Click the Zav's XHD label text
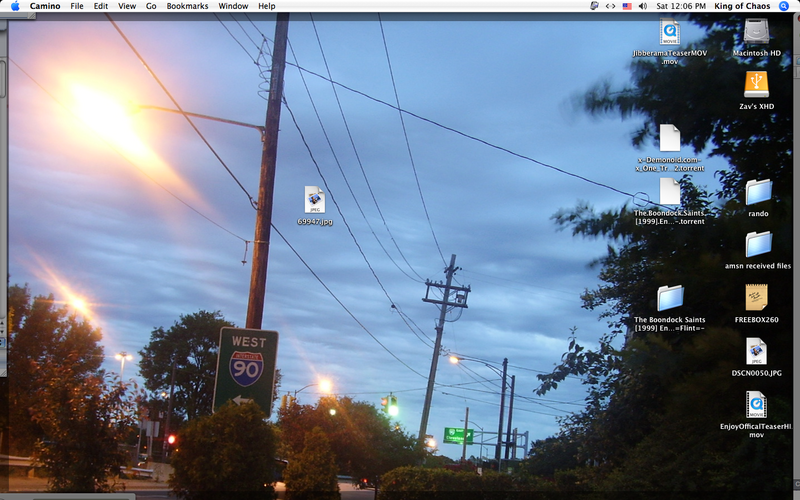800x500 pixels. (757, 107)
